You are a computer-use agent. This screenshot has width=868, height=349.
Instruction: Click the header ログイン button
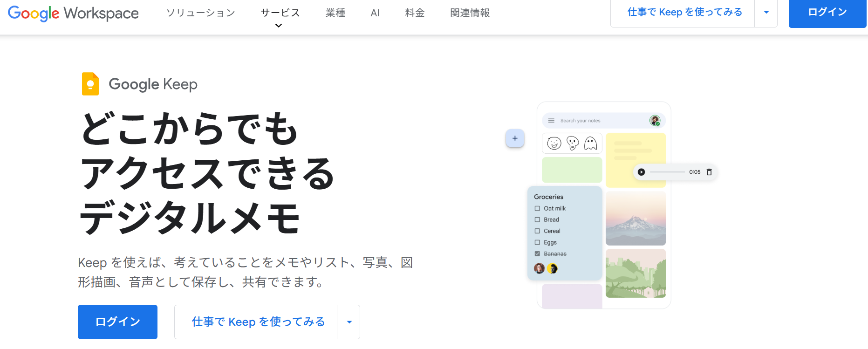click(827, 13)
